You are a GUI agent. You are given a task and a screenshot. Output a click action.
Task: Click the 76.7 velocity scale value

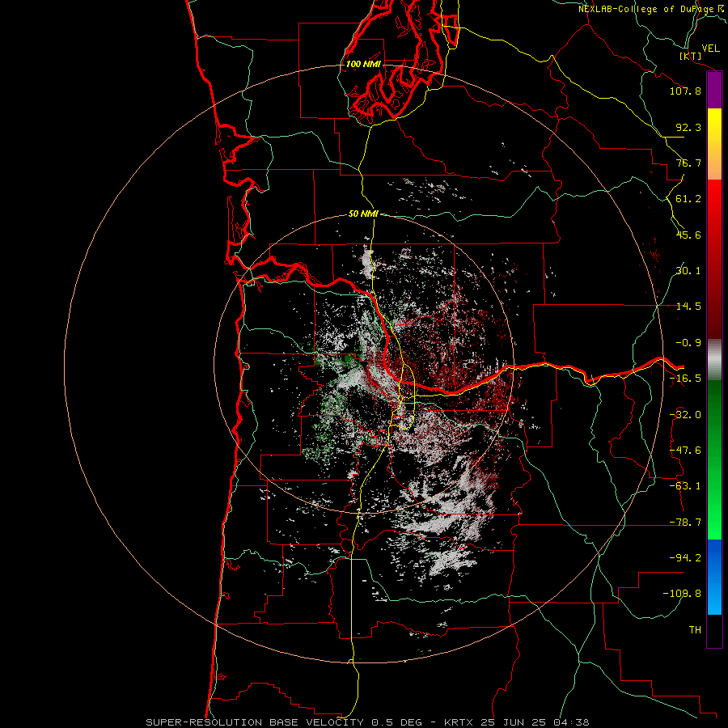coord(688,163)
